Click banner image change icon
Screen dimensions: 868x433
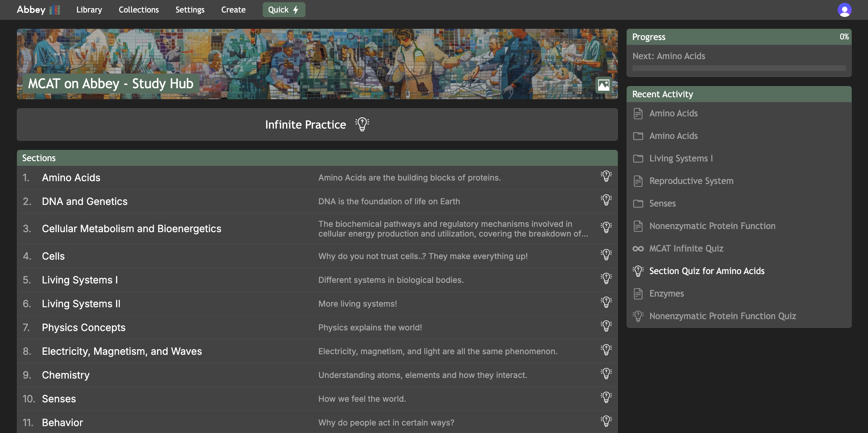603,85
